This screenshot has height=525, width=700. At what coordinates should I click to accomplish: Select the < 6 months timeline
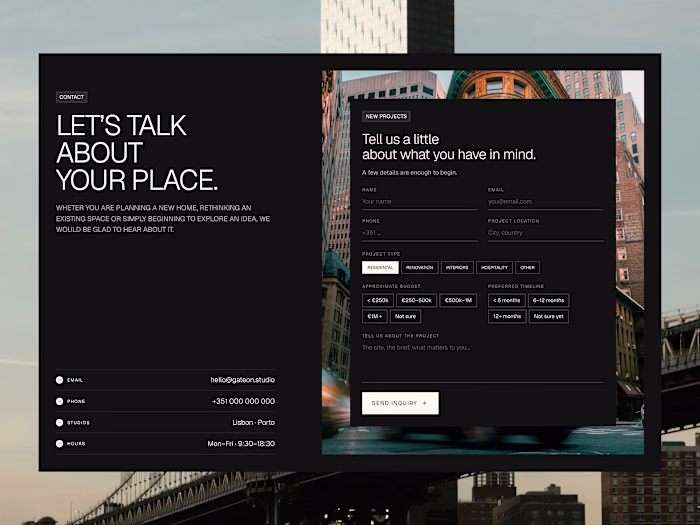507,300
